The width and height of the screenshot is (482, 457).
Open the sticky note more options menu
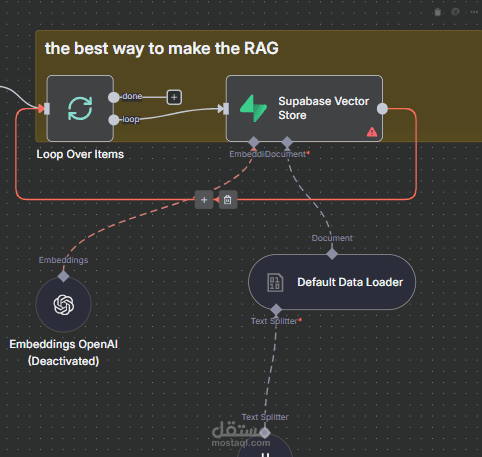tap(474, 12)
